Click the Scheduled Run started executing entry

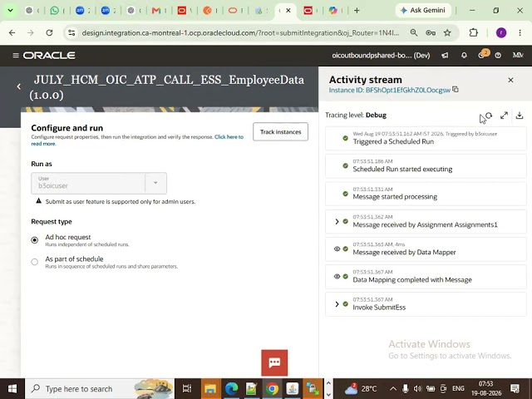pyautogui.click(x=426, y=166)
